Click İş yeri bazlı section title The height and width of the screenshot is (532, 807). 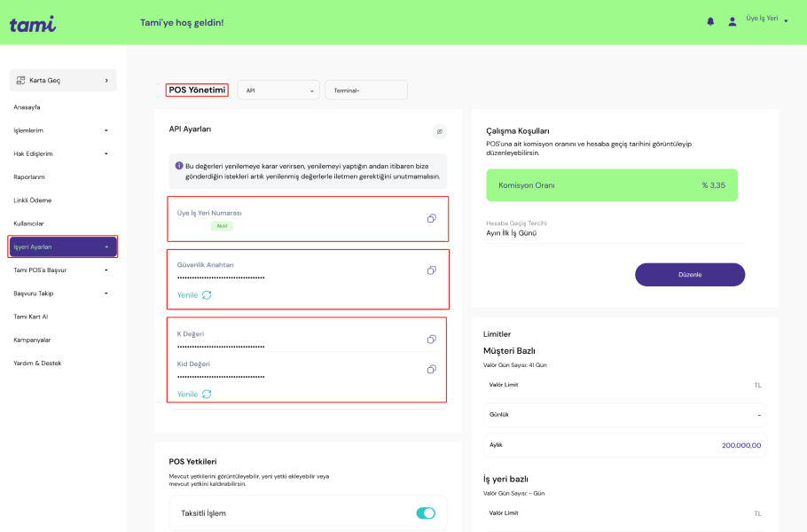(505, 479)
